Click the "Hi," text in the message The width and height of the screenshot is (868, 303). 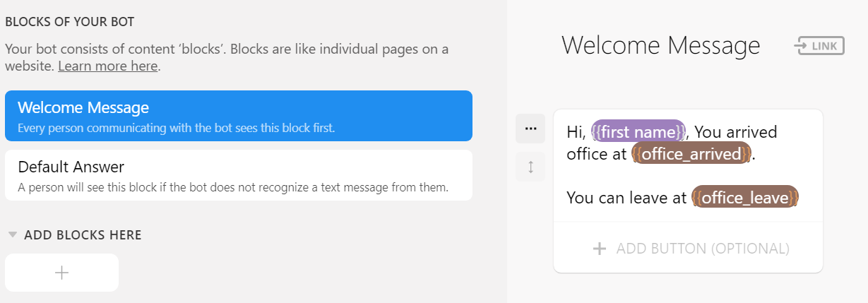click(576, 132)
